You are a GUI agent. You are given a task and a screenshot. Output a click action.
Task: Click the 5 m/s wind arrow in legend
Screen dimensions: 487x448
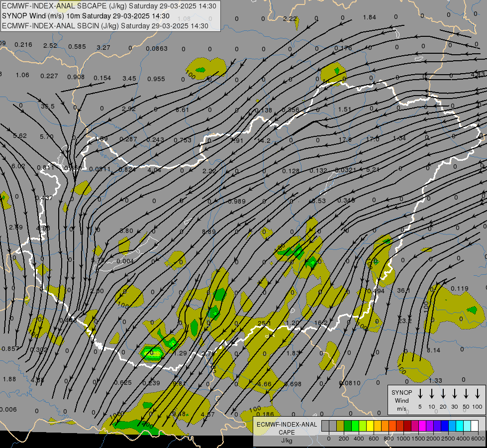click(x=420, y=394)
